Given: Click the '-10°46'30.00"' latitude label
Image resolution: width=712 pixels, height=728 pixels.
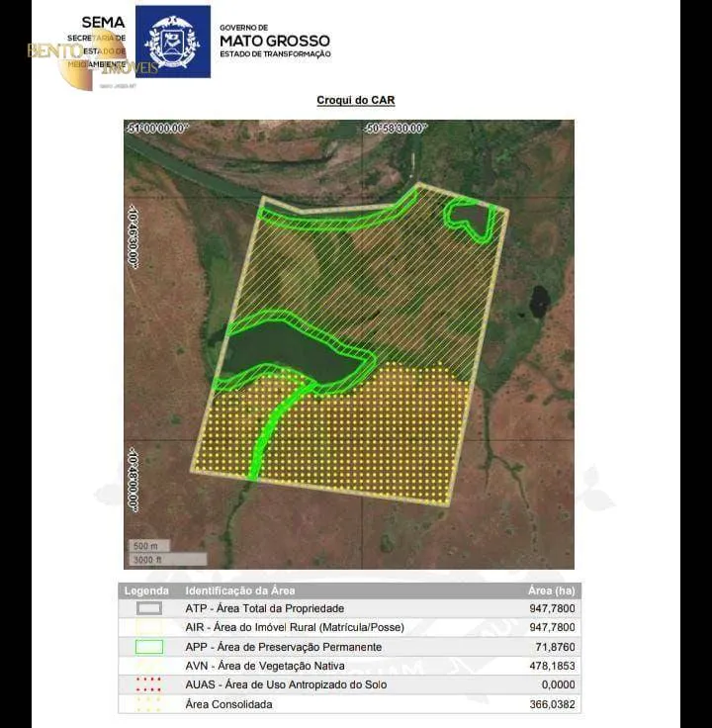Looking at the screenshot, I should click(x=133, y=237).
